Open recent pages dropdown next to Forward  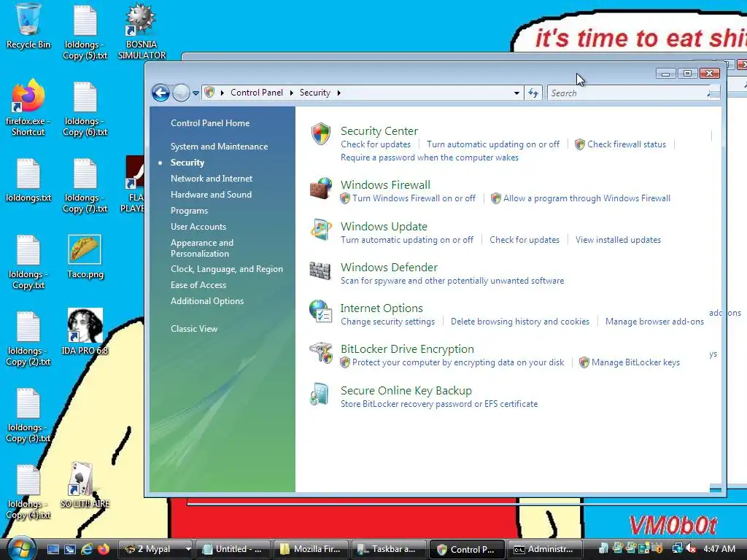[196, 93]
